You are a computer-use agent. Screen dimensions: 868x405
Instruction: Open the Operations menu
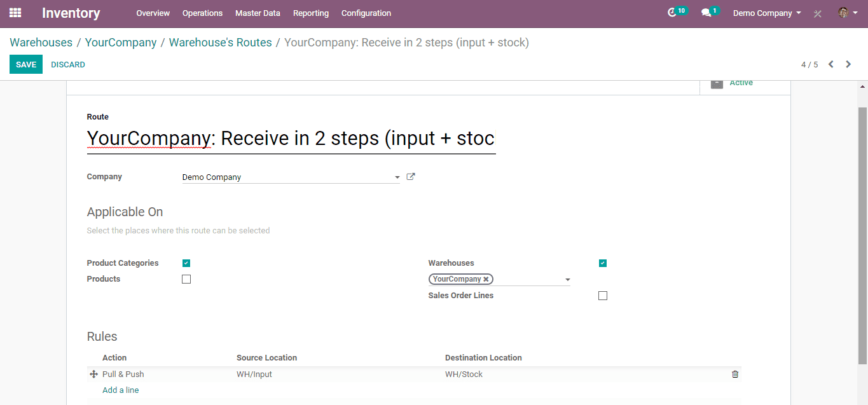pos(202,13)
